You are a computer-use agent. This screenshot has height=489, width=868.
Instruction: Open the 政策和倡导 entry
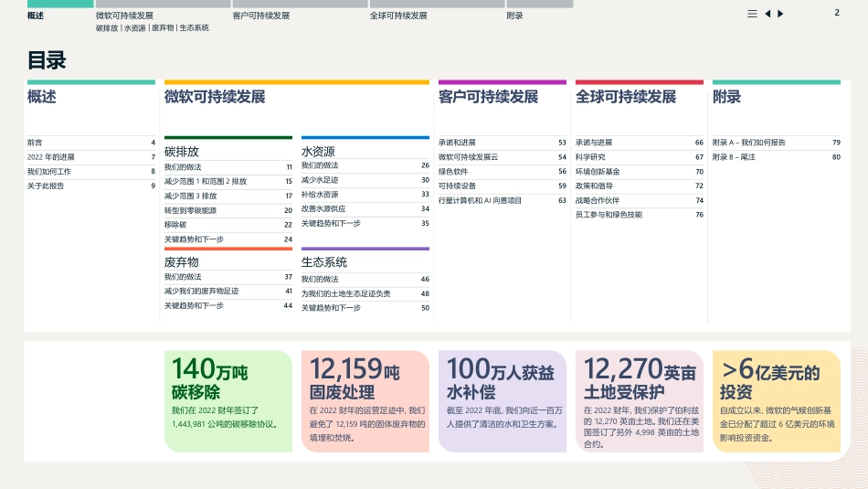[640, 186]
